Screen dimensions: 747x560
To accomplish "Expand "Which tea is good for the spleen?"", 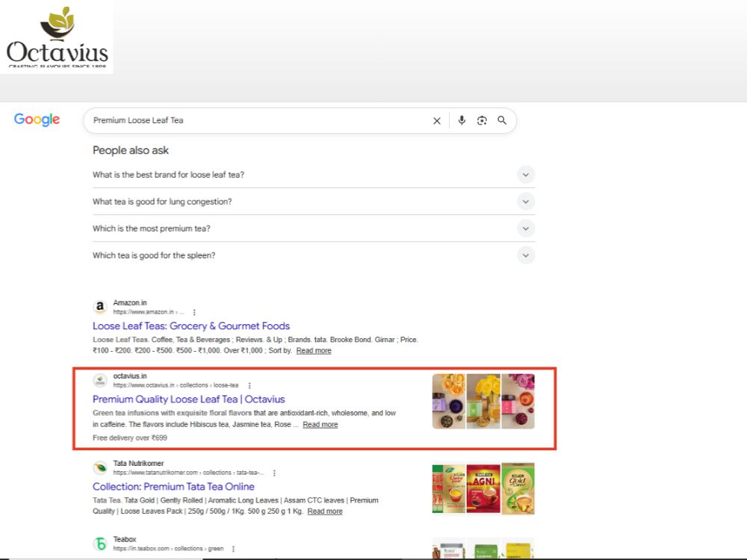I will click(314, 255).
